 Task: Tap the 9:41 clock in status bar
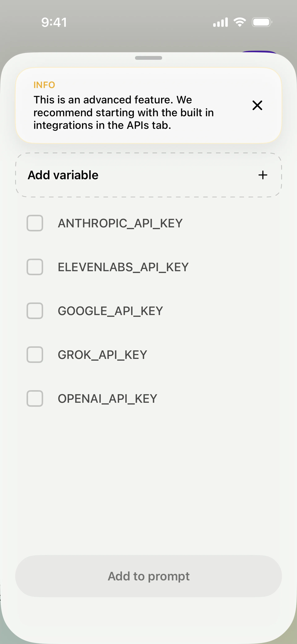[54, 22]
